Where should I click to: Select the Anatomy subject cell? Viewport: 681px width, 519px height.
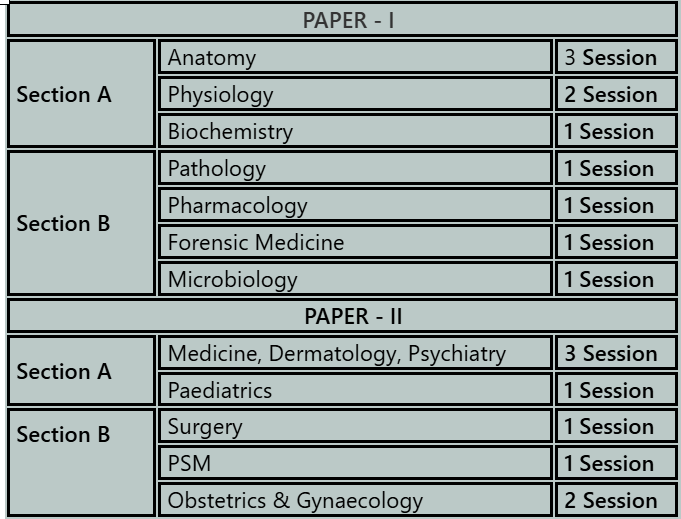(x=355, y=58)
